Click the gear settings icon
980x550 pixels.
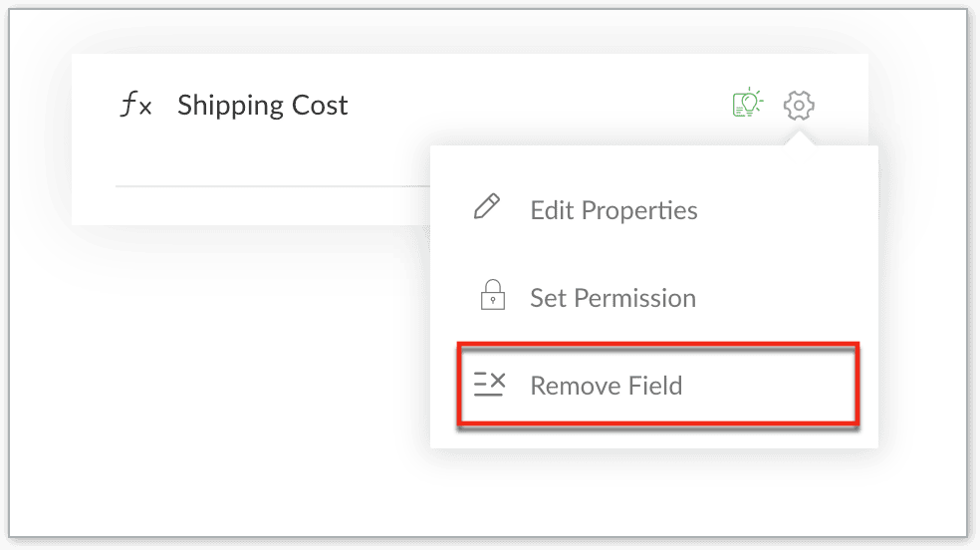(799, 105)
